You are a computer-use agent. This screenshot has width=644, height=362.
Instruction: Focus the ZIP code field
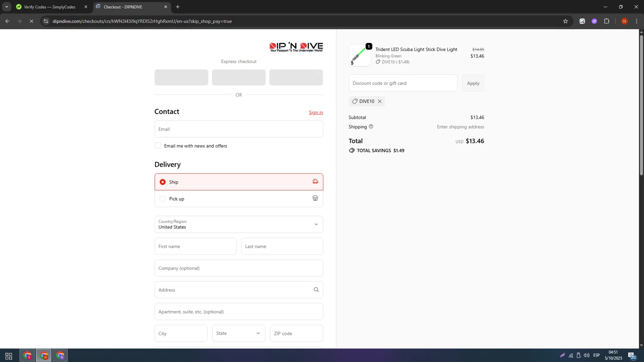coord(296,333)
